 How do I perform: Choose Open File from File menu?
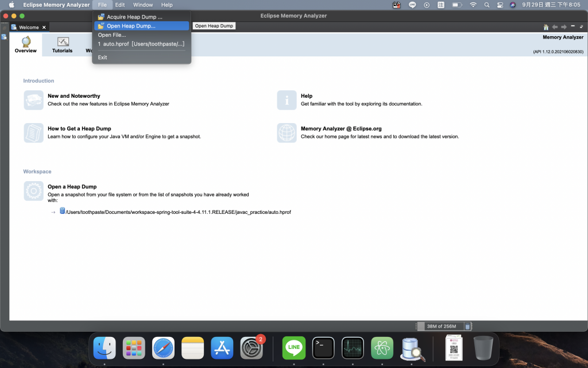[x=141, y=35]
